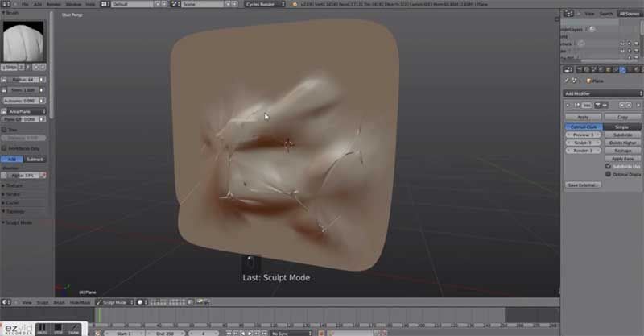The image size is (644, 336).
Task: Click the modifier Apply button
Action: pos(583,117)
